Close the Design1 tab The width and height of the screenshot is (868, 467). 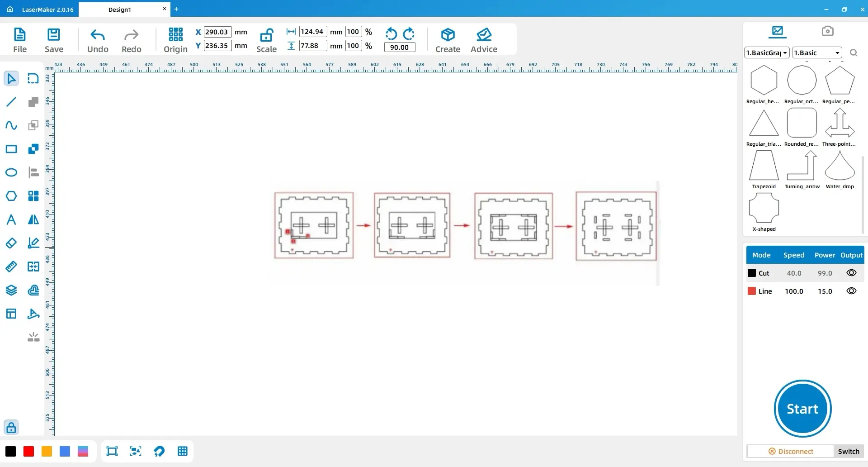(x=164, y=9)
